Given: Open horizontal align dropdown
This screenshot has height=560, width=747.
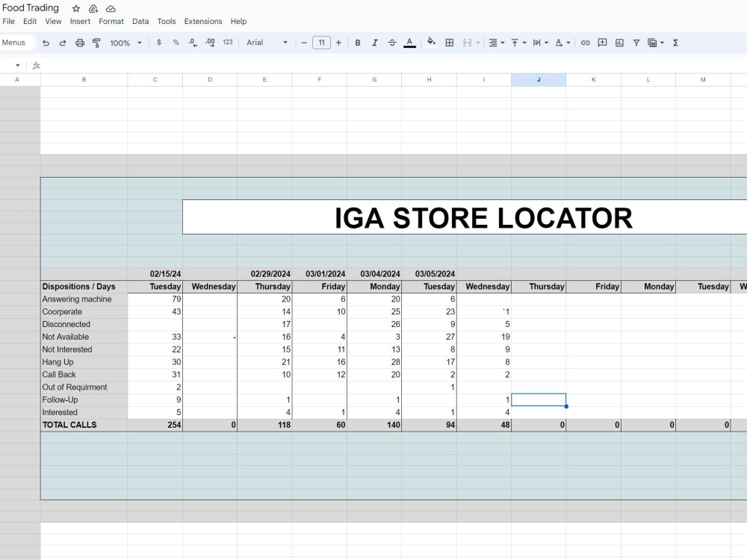Looking at the screenshot, I should point(496,43).
